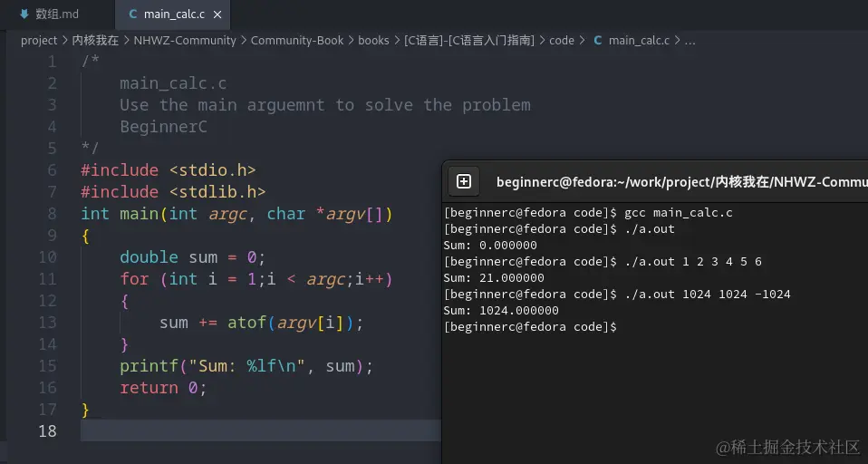Viewport: 868px width, 464px height.
Task: Click line number 18 in the gutter
Action: pos(48,430)
